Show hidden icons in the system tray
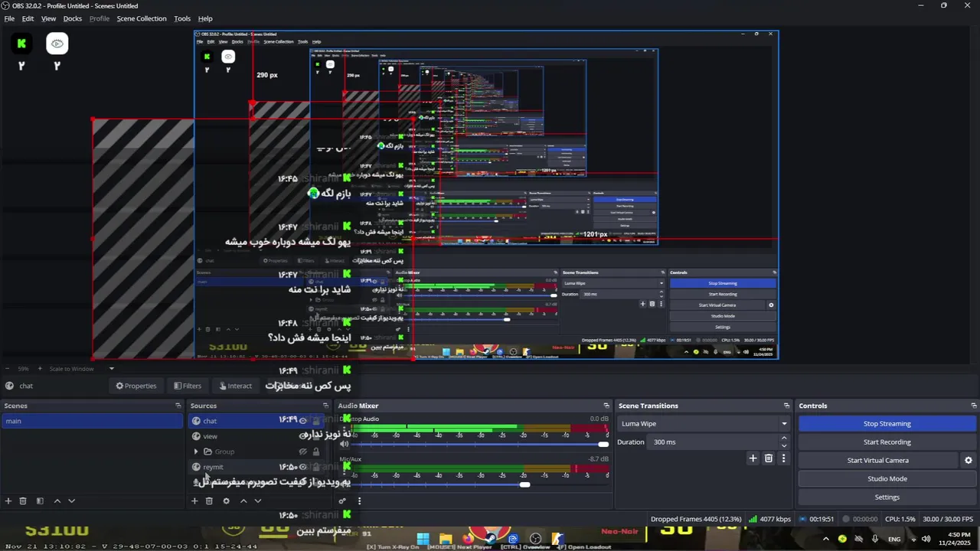Image resolution: width=980 pixels, height=551 pixels. point(825,539)
